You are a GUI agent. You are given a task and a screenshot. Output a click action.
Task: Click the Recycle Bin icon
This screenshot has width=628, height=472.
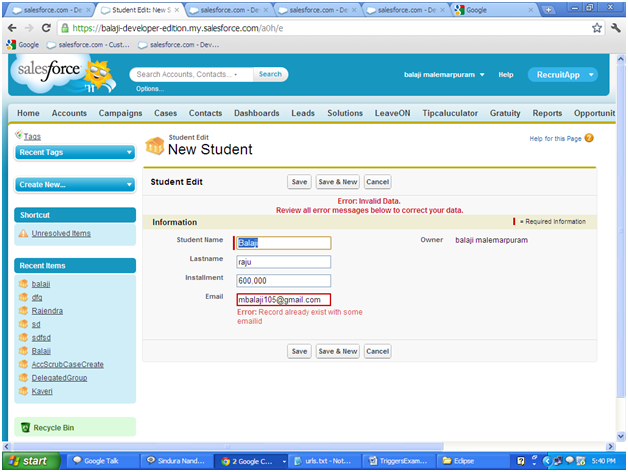pyautogui.click(x=25, y=428)
